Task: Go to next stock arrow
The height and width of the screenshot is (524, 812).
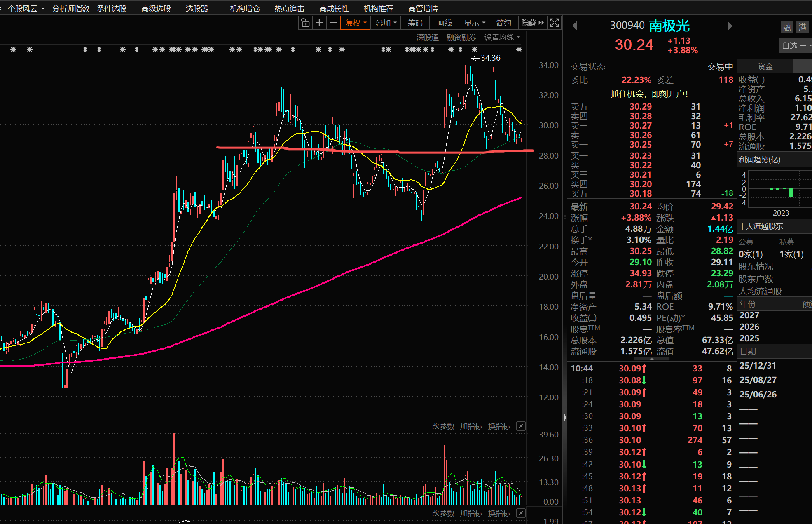Action: (x=730, y=26)
